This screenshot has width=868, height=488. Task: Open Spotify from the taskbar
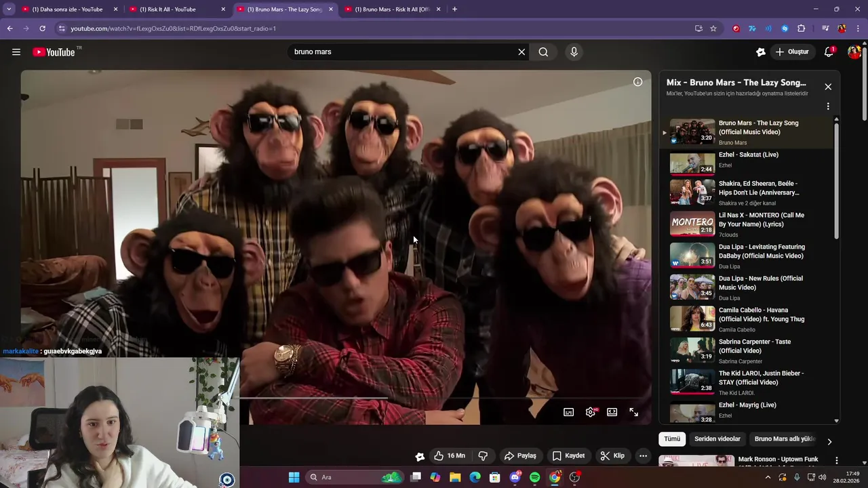[x=535, y=477]
